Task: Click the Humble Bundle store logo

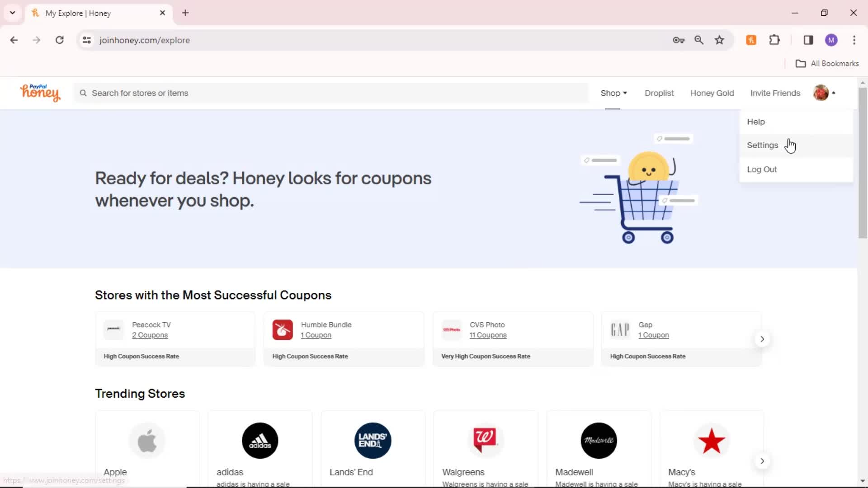Action: pos(283,330)
